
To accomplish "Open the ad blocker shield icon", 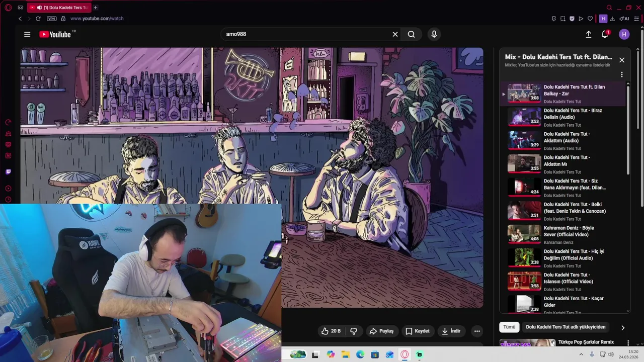I will (x=572, y=19).
